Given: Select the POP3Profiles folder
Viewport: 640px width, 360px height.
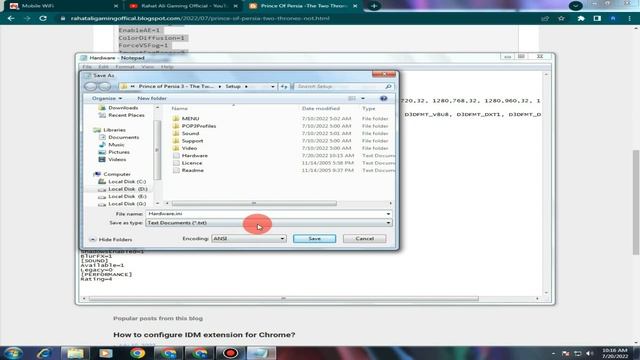Looking at the screenshot, I should coord(199,126).
